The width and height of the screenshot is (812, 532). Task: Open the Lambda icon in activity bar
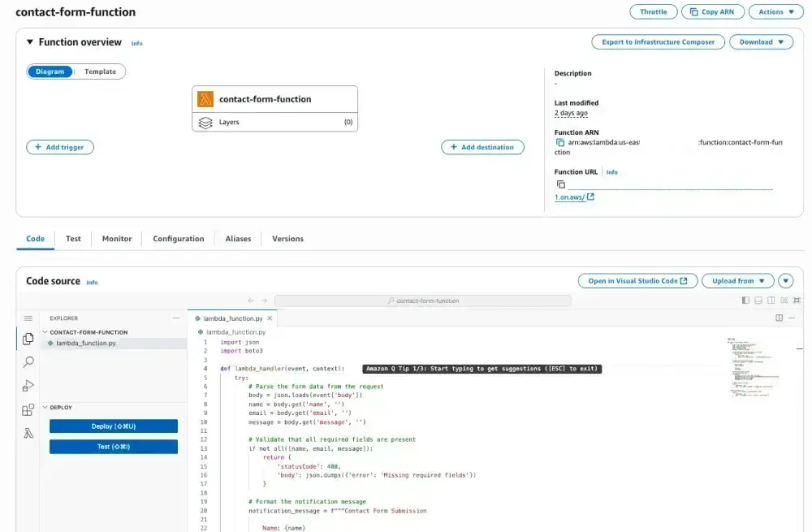pyautogui.click(x=28, y=433)
